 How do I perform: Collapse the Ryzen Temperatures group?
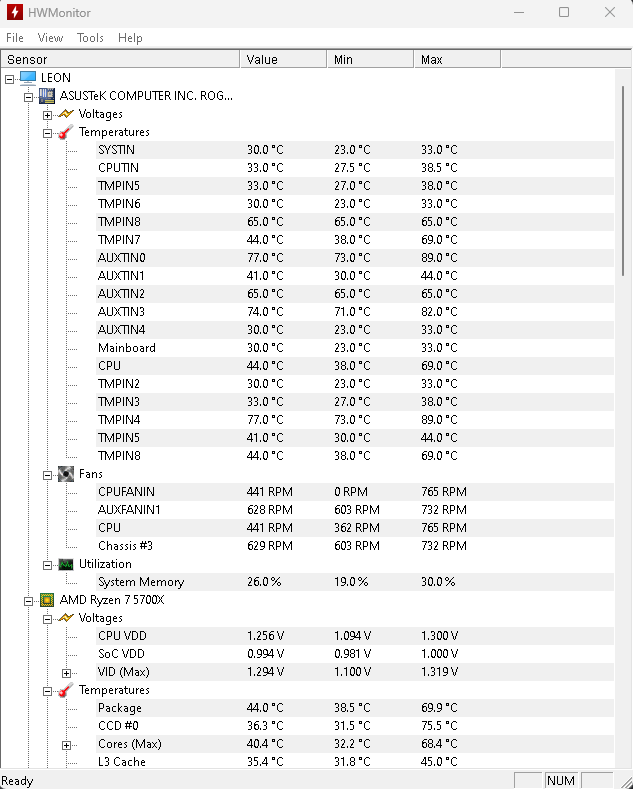[47, 691]
